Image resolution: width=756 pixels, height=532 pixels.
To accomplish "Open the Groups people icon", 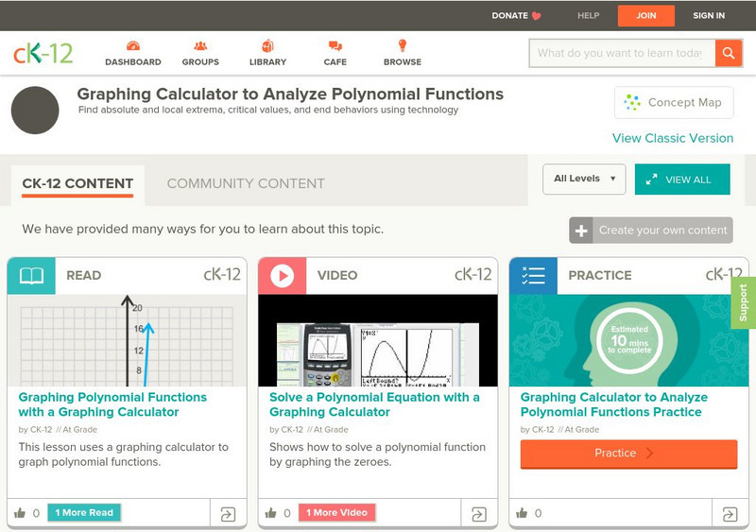I will pyautogui.click(x=200, y=46).
